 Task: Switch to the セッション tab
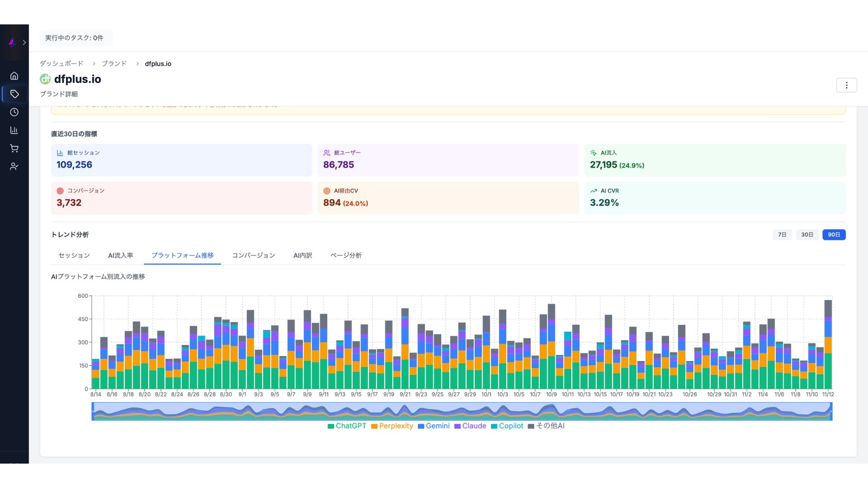74,255
